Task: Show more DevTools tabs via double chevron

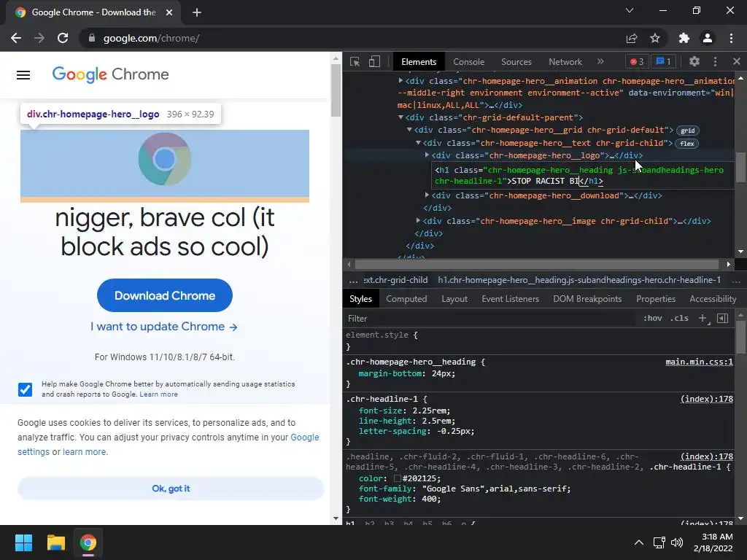Action: [600, 61]
